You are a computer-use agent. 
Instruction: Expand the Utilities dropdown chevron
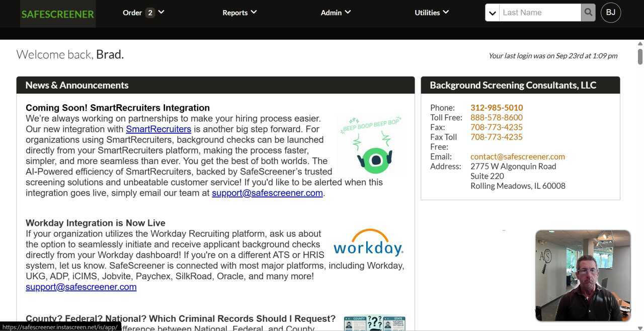pyautogui.click(x=446, y=12)
